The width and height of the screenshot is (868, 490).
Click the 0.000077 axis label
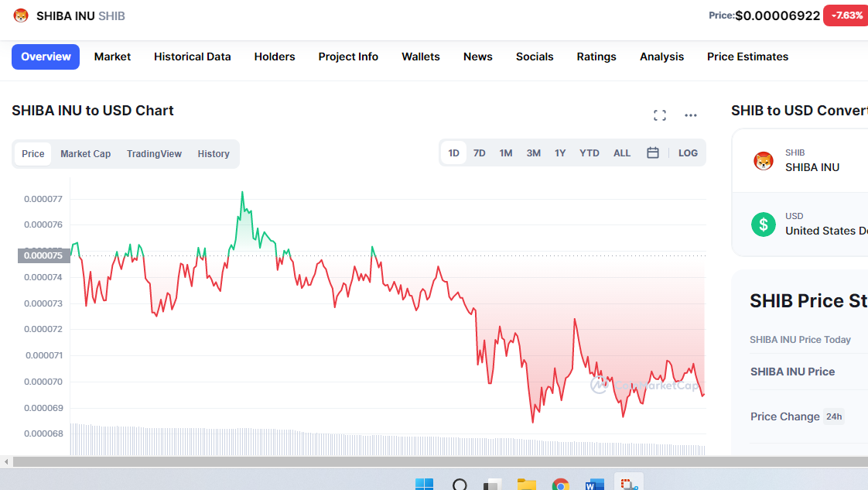point(43,199)
